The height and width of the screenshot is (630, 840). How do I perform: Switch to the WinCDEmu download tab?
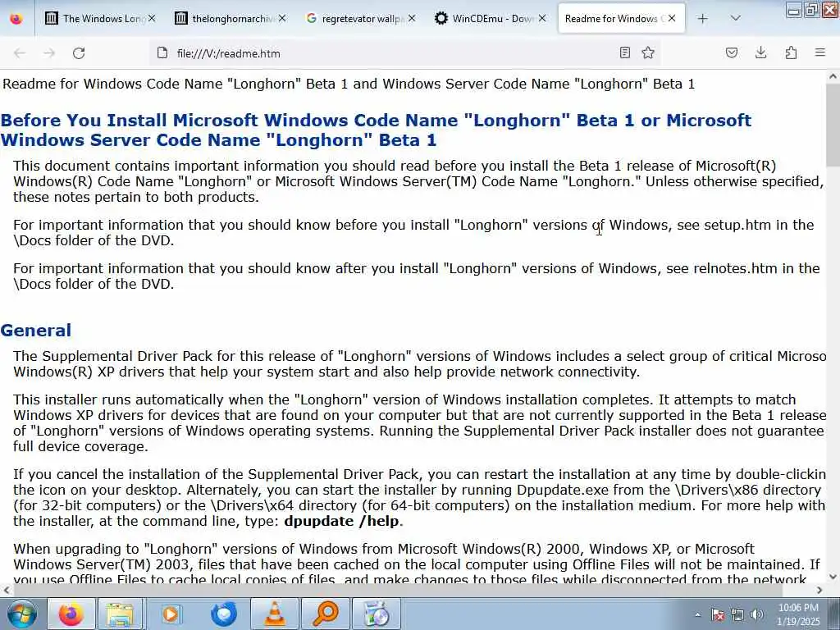[x=491, y=18]
